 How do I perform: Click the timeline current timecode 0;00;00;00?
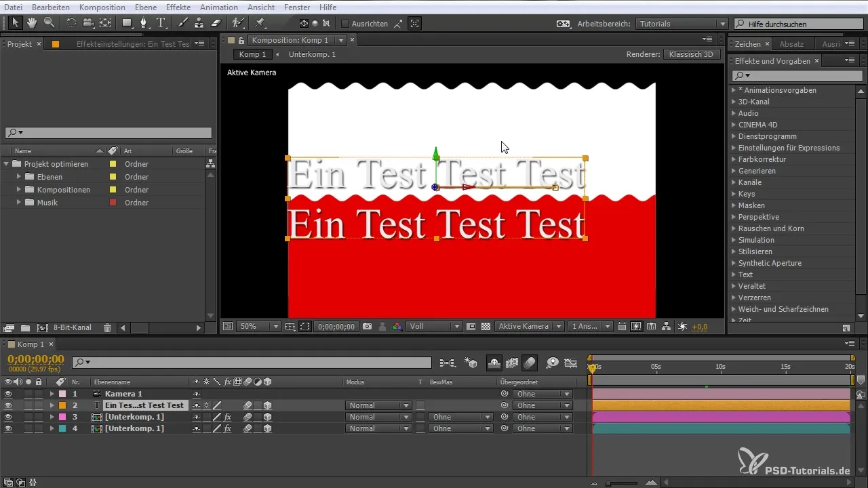tap(35, 359)
